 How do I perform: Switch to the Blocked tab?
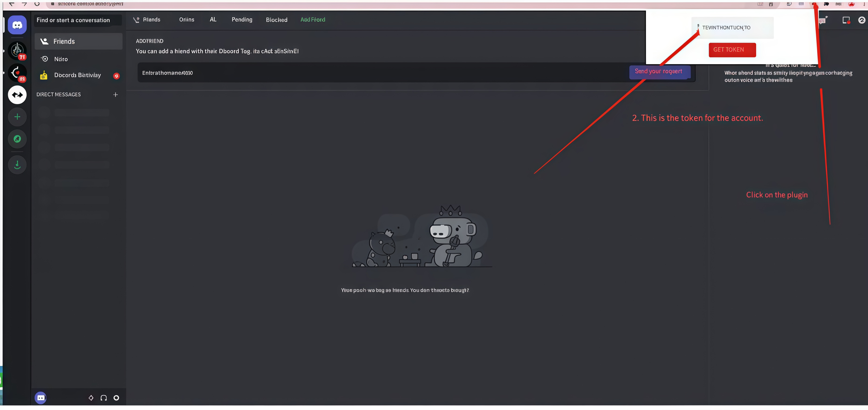[277, 19]
